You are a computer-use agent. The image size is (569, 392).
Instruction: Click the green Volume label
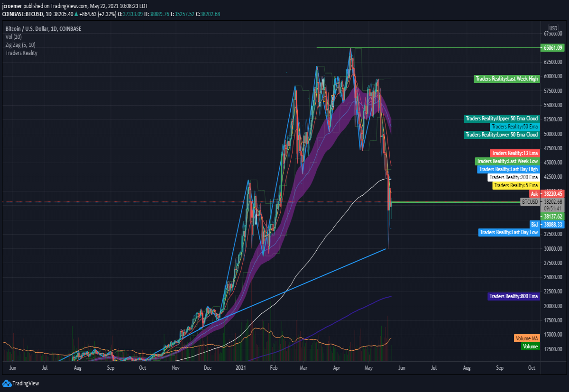(531, 346)
